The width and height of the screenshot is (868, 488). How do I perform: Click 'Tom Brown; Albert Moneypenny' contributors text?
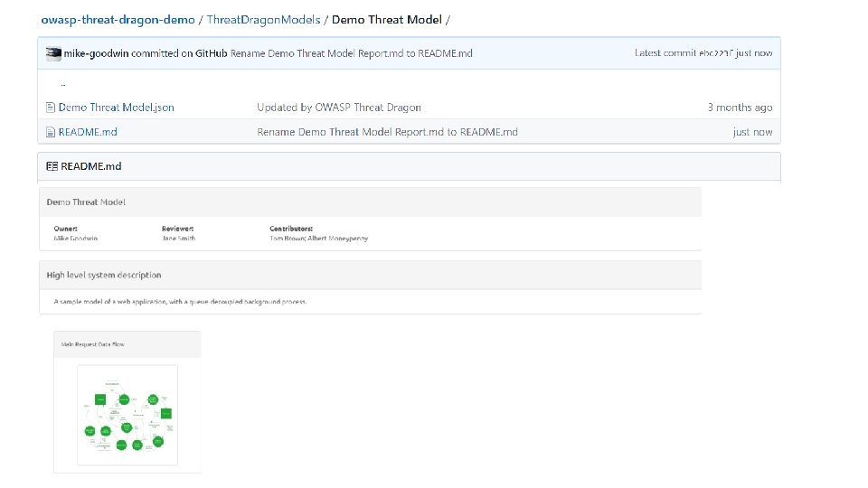coord(319,239)
